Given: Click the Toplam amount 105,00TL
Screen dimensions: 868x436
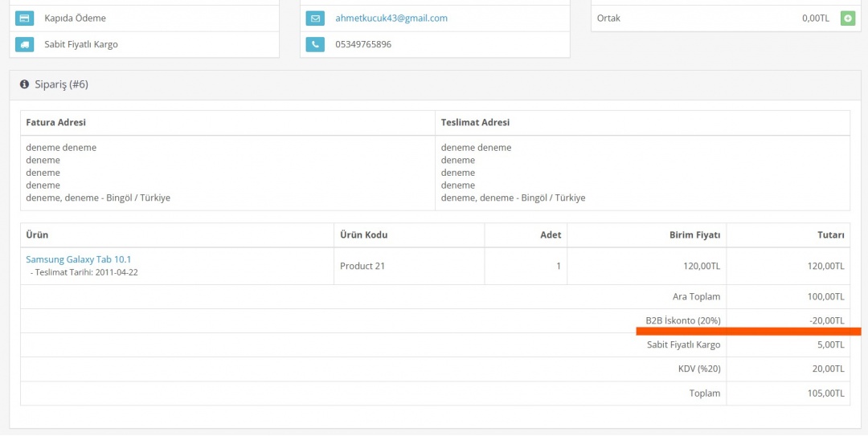Looking at the screenshot, I should pos(825,393).
